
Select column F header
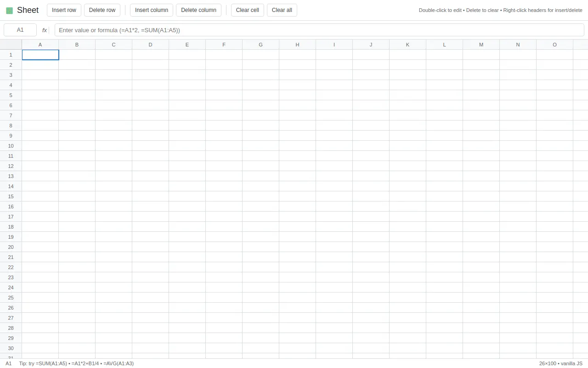pyautogui.click(x=224, y=45)
